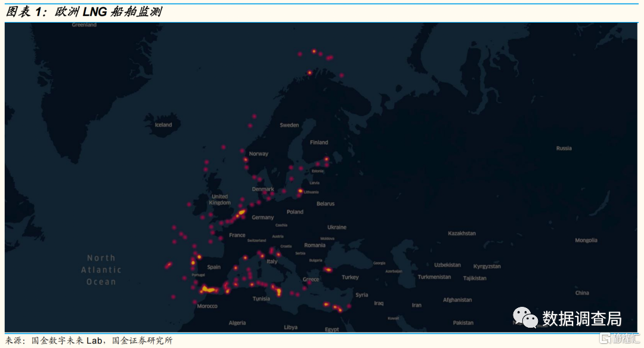Click the 数据调查局 watermark text
This screenshot has width=644, height=348.
[x=581, y=318]
